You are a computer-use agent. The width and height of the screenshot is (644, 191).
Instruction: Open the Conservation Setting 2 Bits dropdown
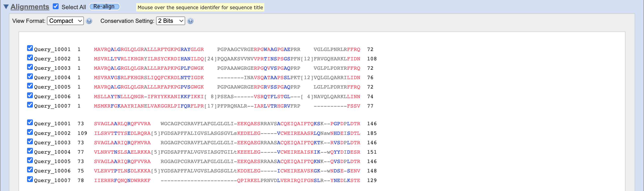click(170, 21)
